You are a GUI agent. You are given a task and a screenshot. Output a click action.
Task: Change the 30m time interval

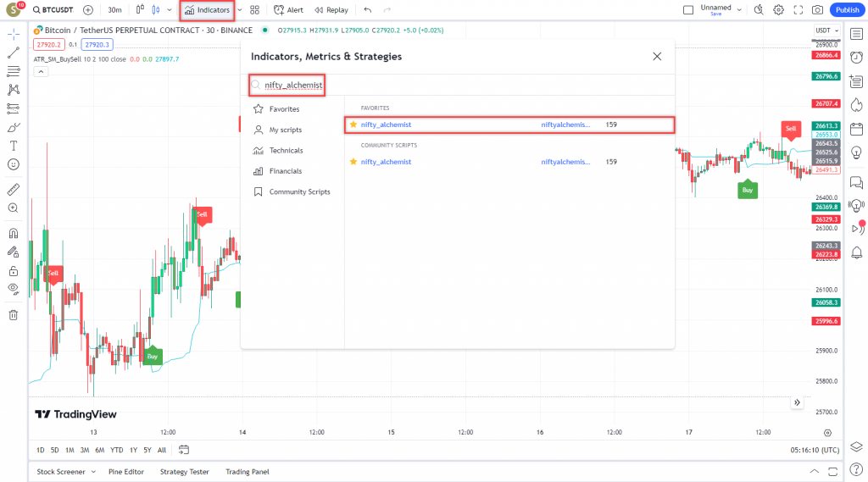pos(114,10)
